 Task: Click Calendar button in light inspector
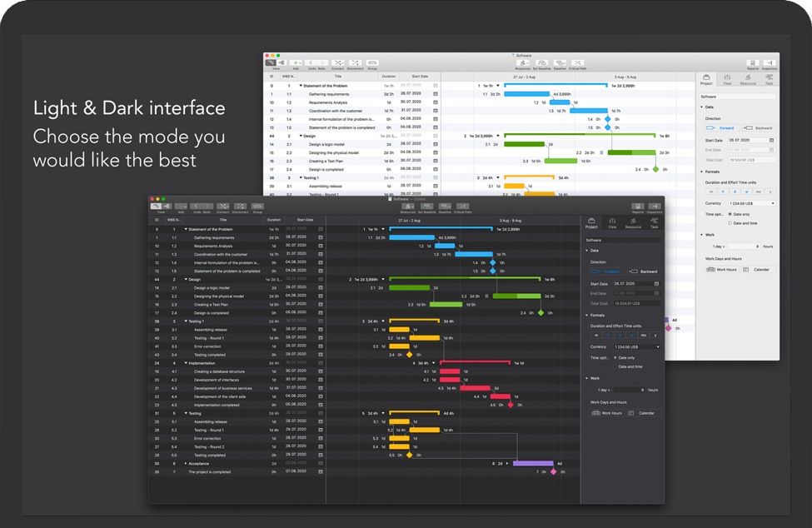758,270
